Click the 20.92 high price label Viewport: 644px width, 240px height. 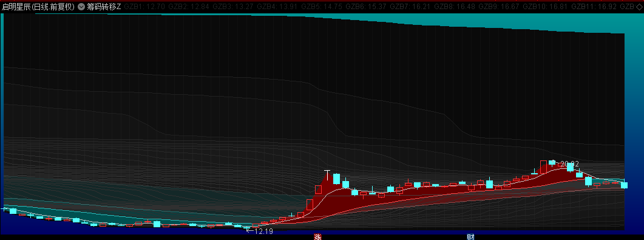(x=570, y=164)
